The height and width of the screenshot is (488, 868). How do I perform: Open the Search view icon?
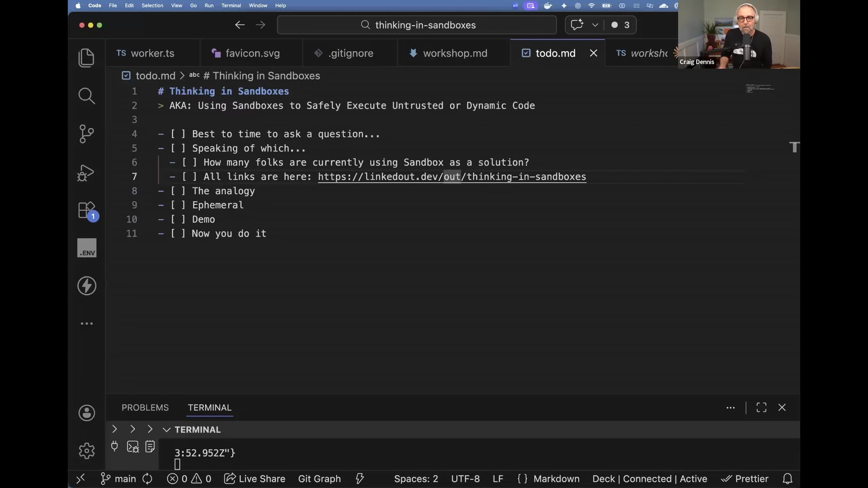click(x=86, y=96)
